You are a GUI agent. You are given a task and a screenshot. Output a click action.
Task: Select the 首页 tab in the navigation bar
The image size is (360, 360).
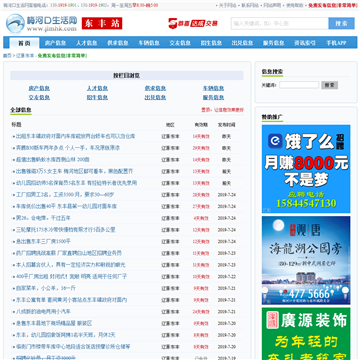24,43
